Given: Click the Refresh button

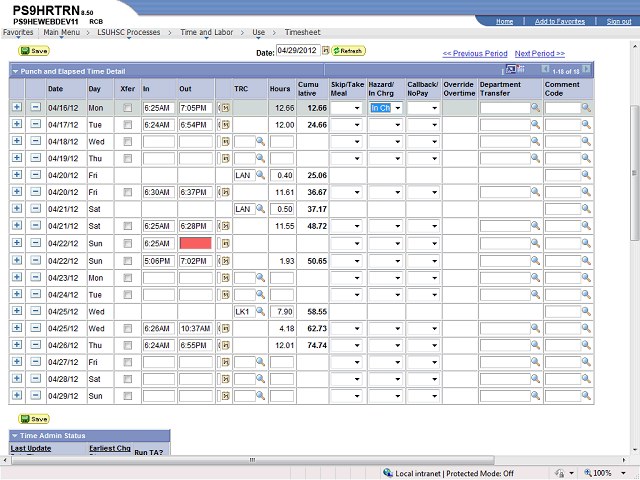Looking at the screenshot, I should 348,51.
